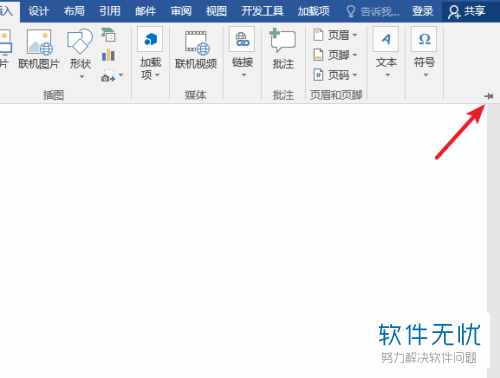Open the screenshot capture tool icon
500x378 pixels.
(x=111, y=78)
